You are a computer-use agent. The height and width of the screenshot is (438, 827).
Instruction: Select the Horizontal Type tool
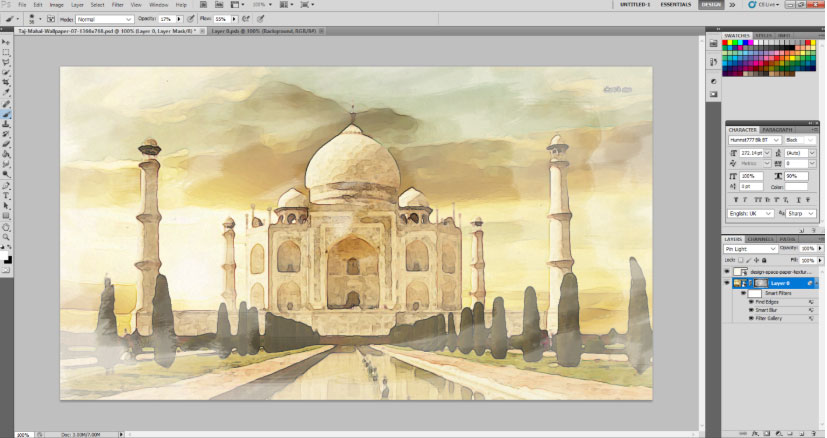tap(6, 196)
